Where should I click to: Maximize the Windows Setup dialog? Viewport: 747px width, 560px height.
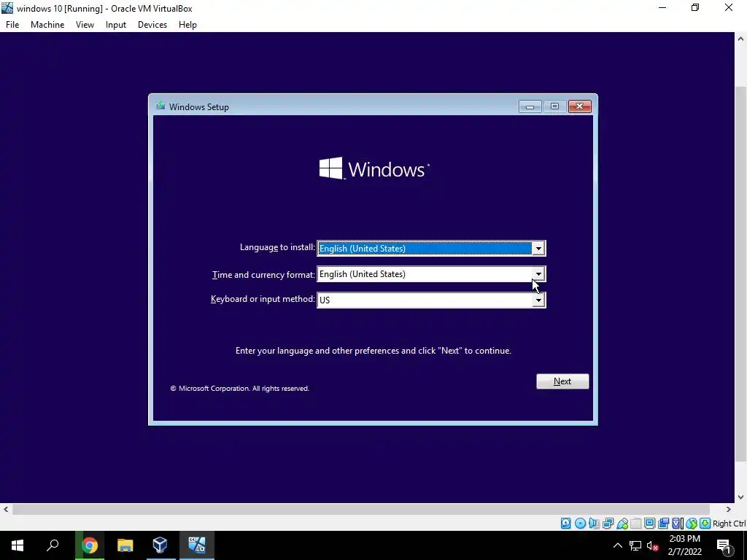[554, 106]
